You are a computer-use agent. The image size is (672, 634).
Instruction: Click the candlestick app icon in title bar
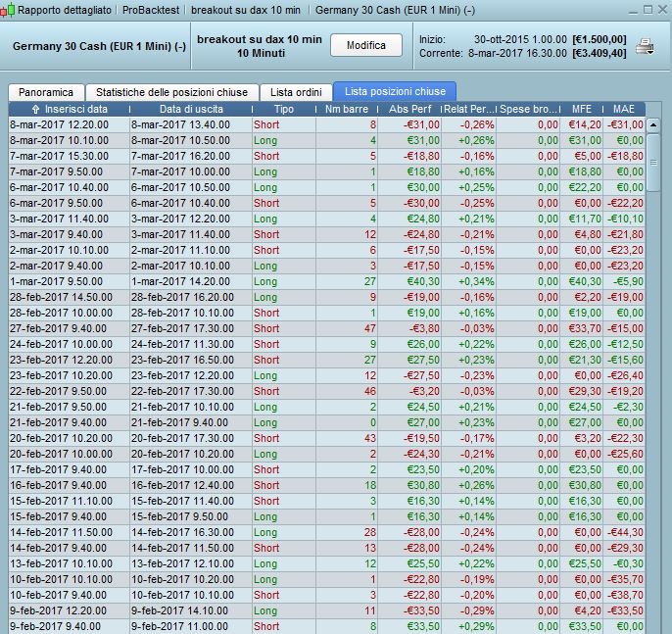(x=8, y=10)
